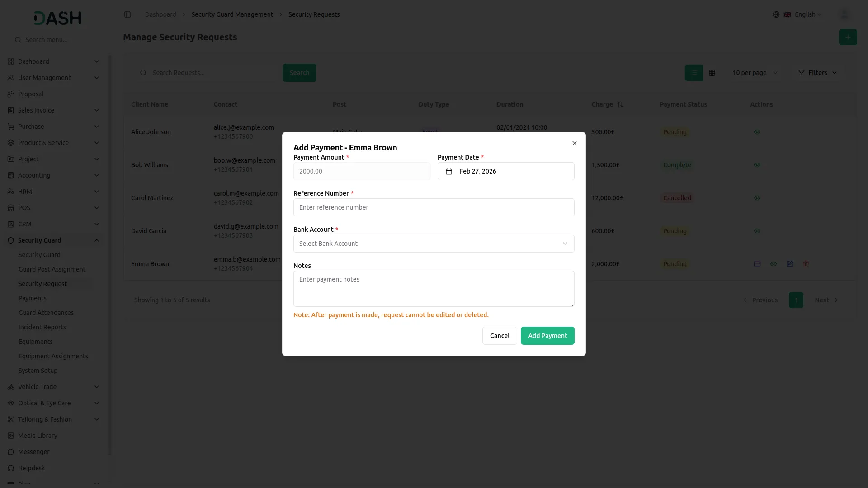Switch to grid view icon
This screenshot has width=868, height=488.
(712, 73)
